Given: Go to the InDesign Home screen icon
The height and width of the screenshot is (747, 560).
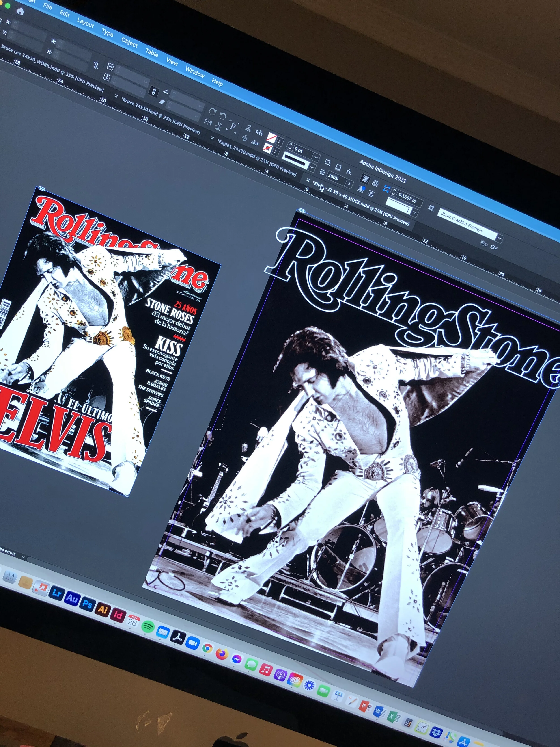Looking at the screenshot, I should pyautogui.click(x=20, y=11).
